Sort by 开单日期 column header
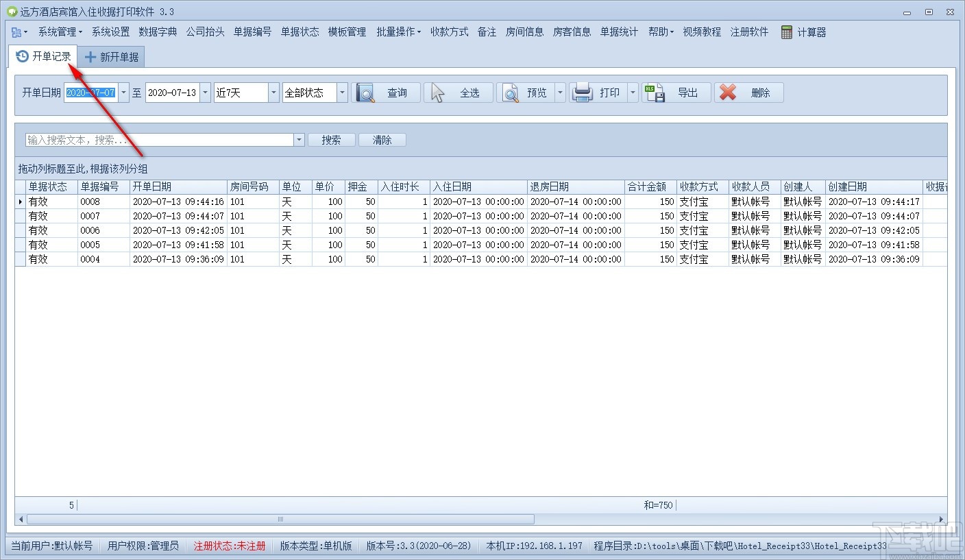Image resolution: width=965 pixels, height=560 pixels. [x=178, y=187]
